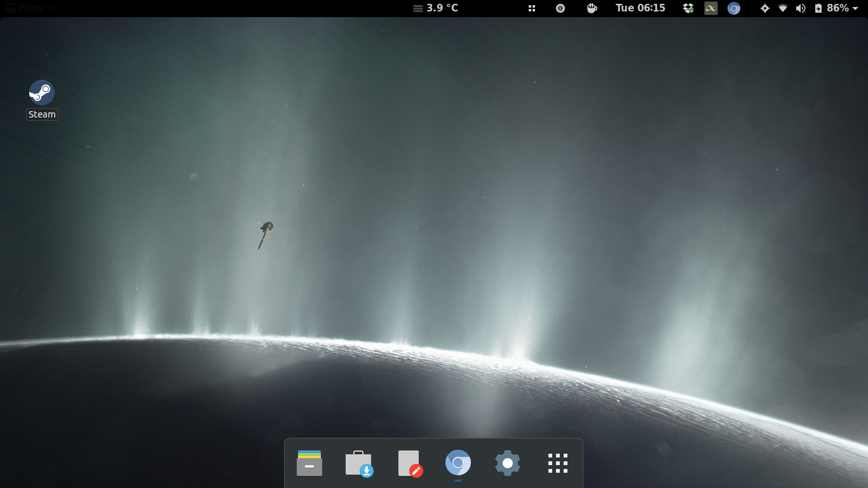Click the Chromium browser icon in the dock
868x488 pixels.
pyautogui.click(x=458, y=463)
